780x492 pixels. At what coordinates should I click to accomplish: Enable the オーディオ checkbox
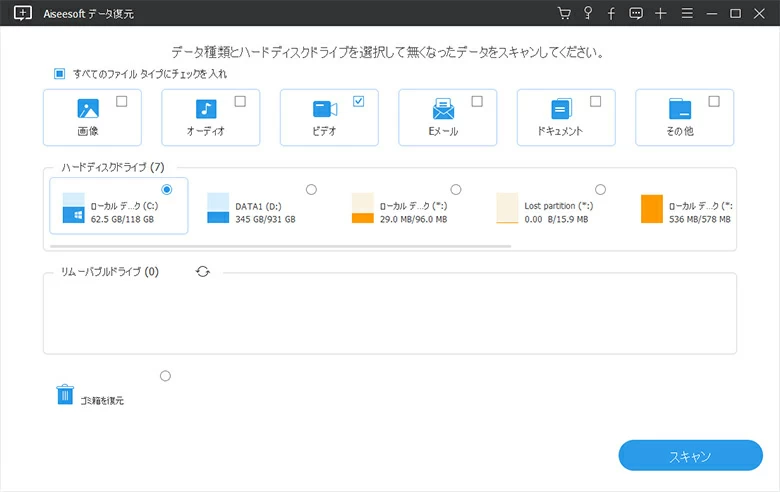pyautogui.click(x=240, y=101)
